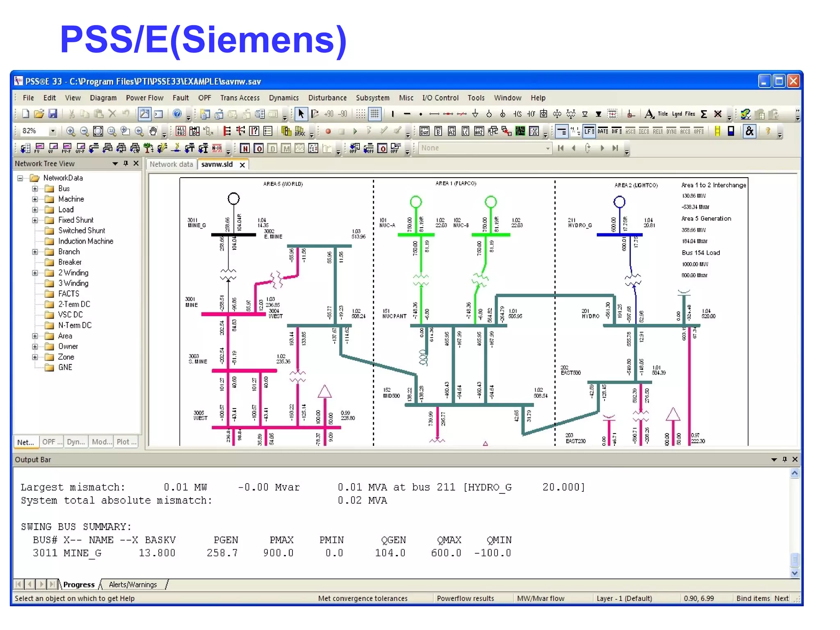Toggle the LF load flow results button
Screen dimensions: 840x630
click(589, 131)
